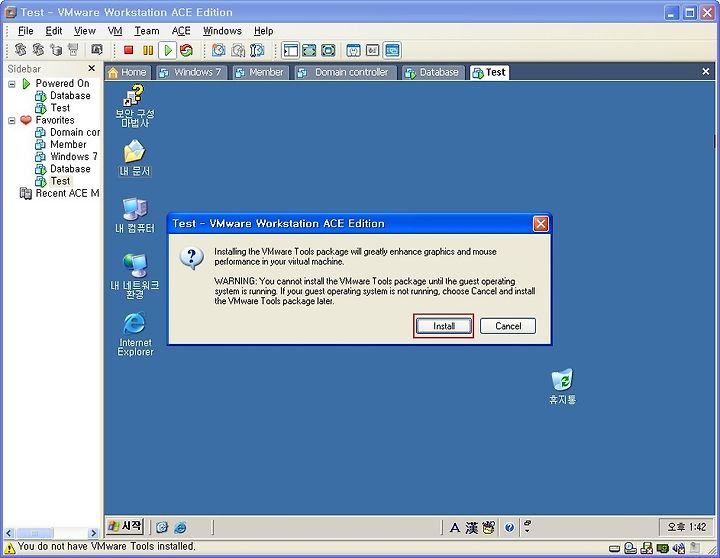Switch to the Member tab
This screenshot has width=720, height=558.
(260, 72)
